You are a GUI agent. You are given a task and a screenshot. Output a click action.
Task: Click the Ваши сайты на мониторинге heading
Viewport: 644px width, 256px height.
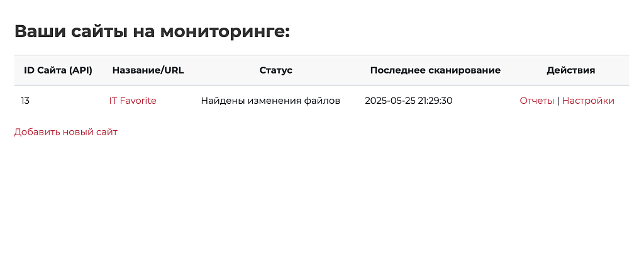point(152,31)
